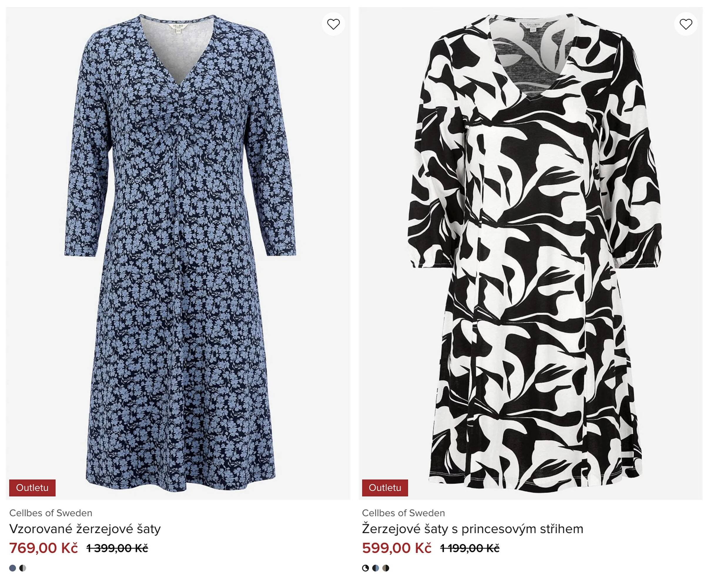Add black-and-white princess-cut dress to wishlist

686,24
